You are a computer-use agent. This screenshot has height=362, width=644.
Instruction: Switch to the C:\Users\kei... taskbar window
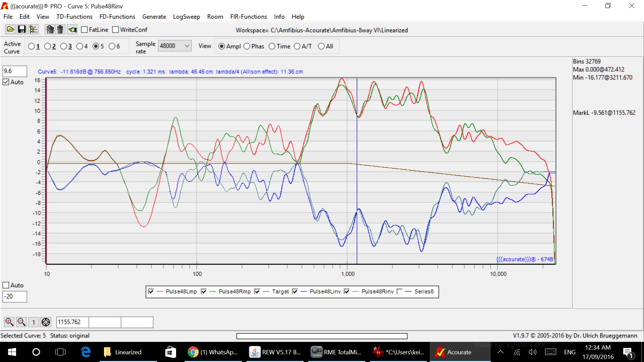pyautogui.click(x=398, y=352)
